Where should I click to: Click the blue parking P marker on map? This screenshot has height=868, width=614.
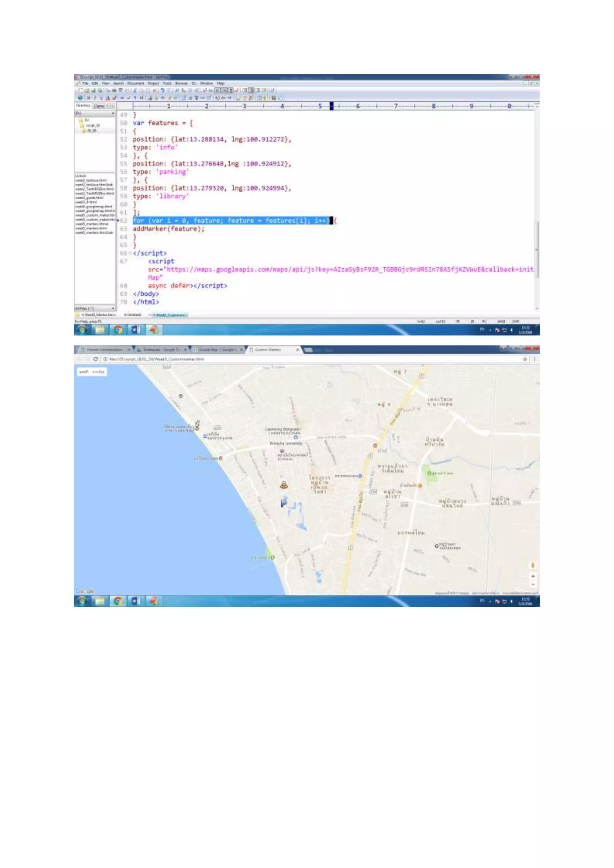(x=284, y=503)
